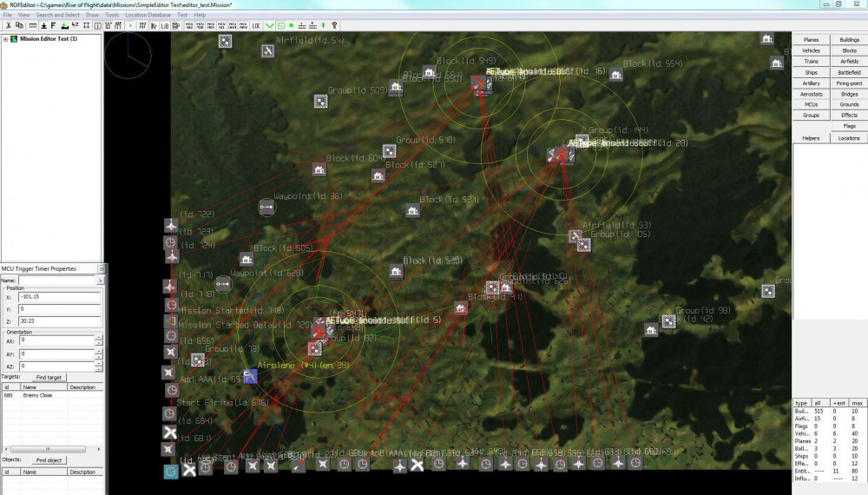Increase the AX orientation spinner value

(98, 338)
